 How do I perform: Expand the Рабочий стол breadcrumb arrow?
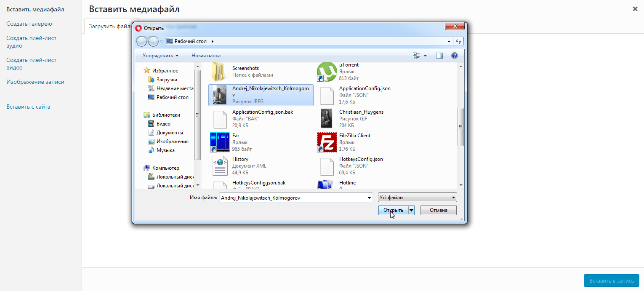pos(212,41)
